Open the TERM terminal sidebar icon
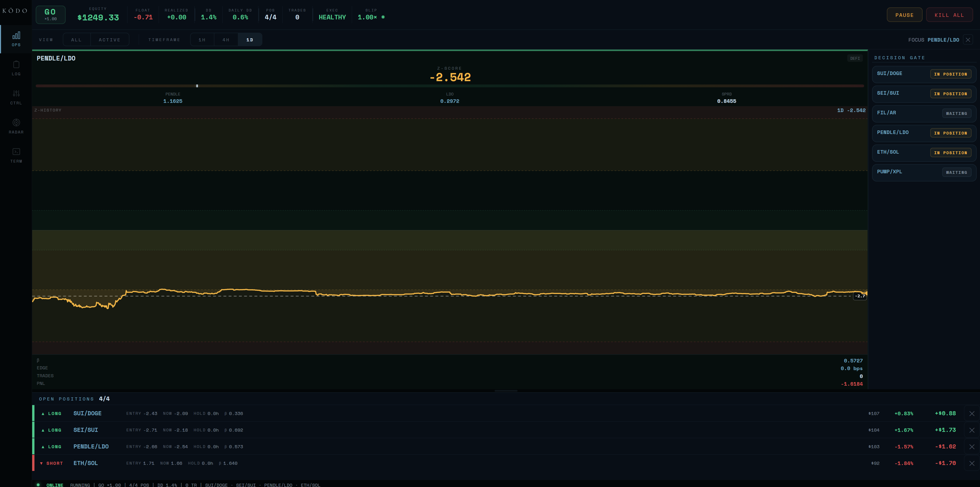 [16, 155]
